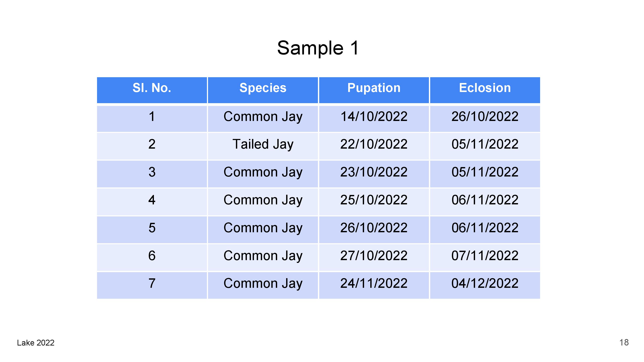
Task: Click pupation date 25/10/2022
Action: tap(374, 200)
